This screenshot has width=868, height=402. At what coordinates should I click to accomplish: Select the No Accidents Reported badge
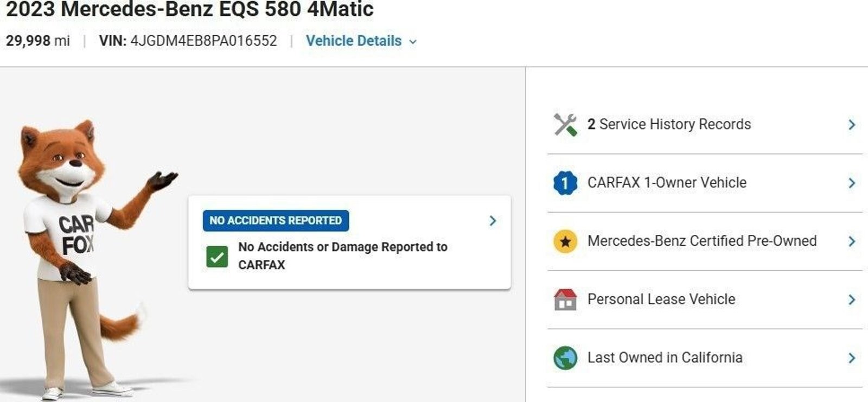pos(276,221)
